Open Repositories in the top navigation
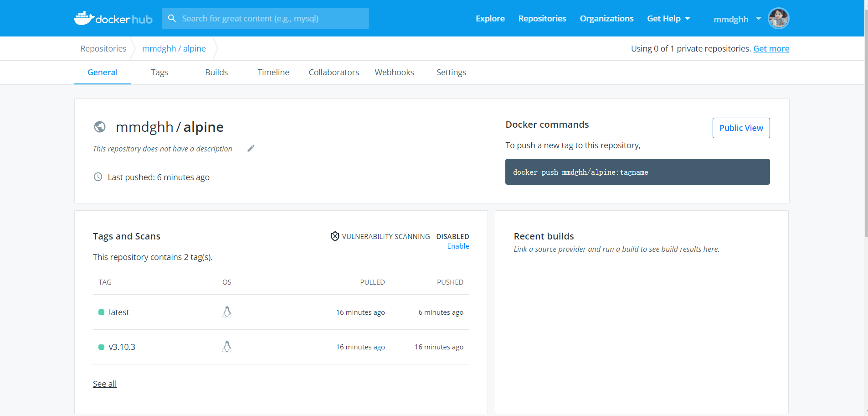The width and height of the screenshot is (868, 416). click(x=542, y=19)
